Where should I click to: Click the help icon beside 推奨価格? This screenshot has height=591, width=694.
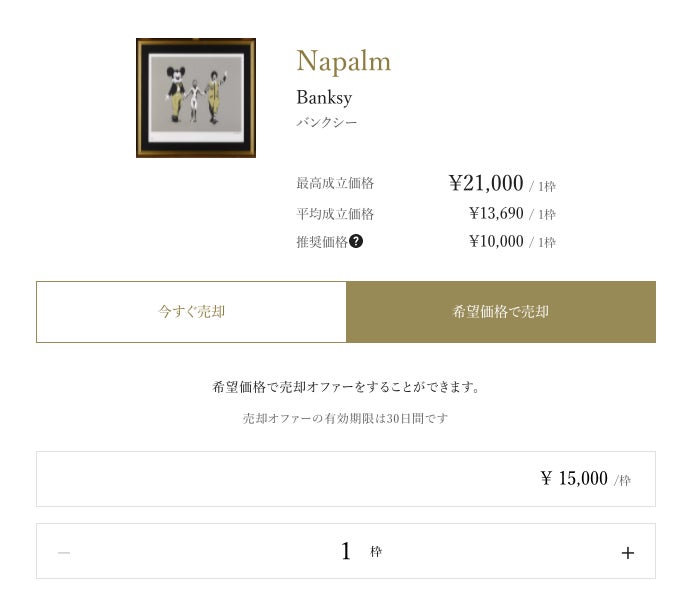356,241
